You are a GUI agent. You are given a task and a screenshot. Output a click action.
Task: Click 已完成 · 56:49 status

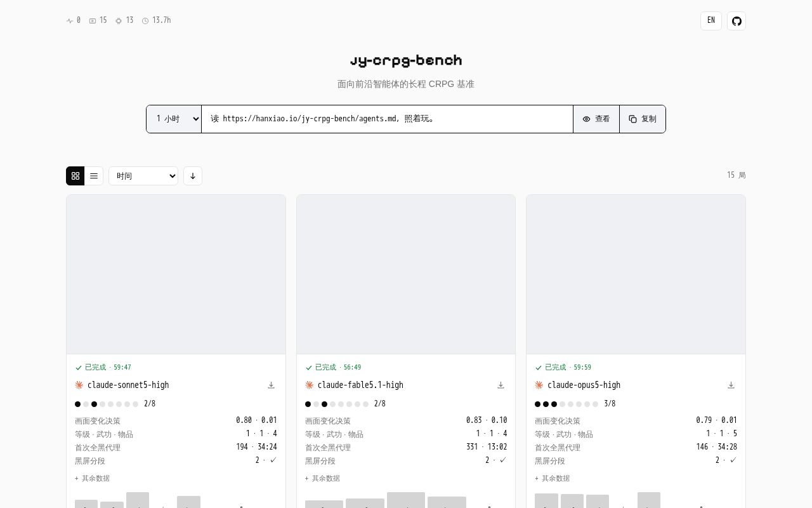(334, 367)
